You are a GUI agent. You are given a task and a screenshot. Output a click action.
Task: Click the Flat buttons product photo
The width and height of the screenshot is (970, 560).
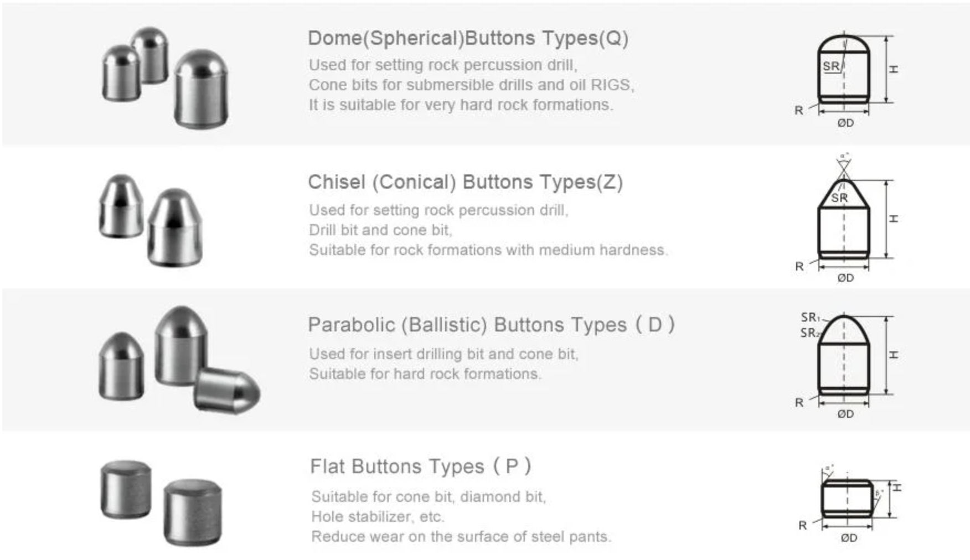(x=161, y=502)
